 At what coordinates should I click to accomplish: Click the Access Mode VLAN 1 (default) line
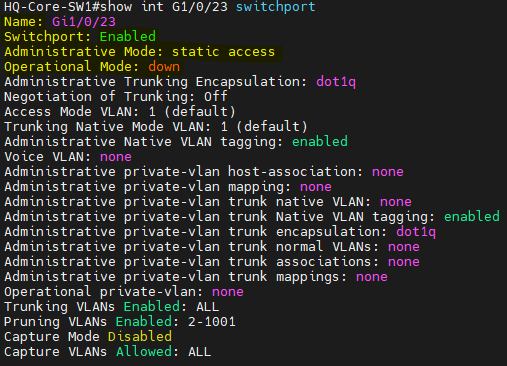120,112
